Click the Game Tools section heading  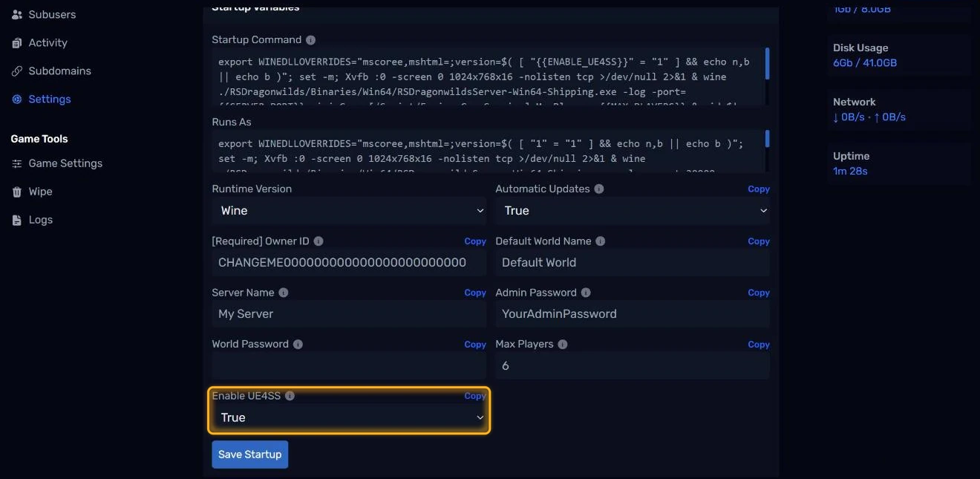[x=39, y=139]
